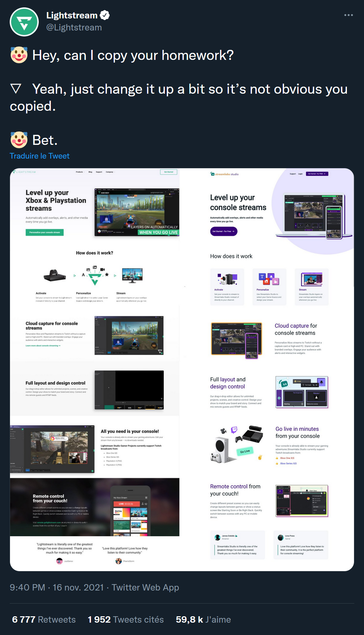Screen dimensions: 364x635
Task: Click the verified badge next to Lightstream
Action: [x=105, y=15]
